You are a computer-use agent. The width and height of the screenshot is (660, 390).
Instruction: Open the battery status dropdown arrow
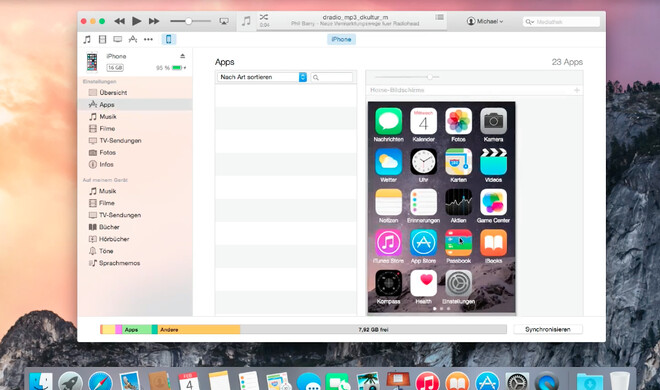click(185, 68)
